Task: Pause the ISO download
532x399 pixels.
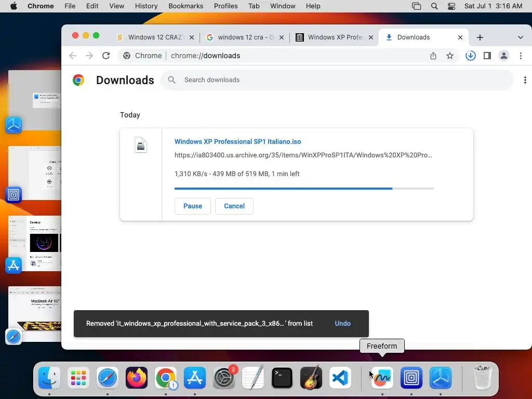Action: (192, 206)
